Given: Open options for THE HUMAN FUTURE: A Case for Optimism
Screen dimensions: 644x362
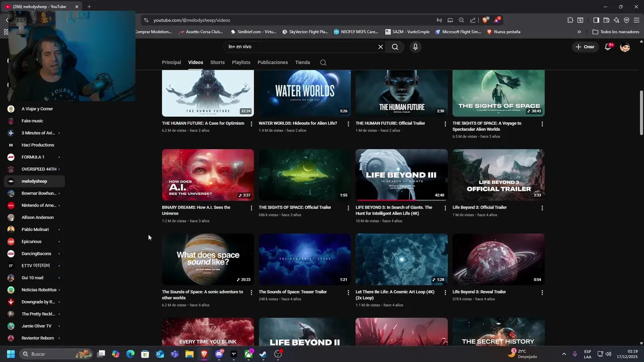Looking at the screenshot, I should [x=252, y=124].
